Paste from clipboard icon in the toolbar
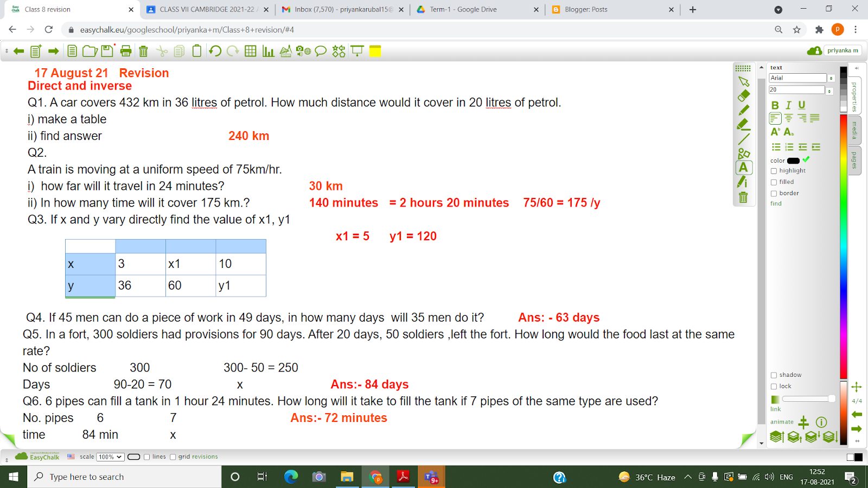 (x=197, y=51)
